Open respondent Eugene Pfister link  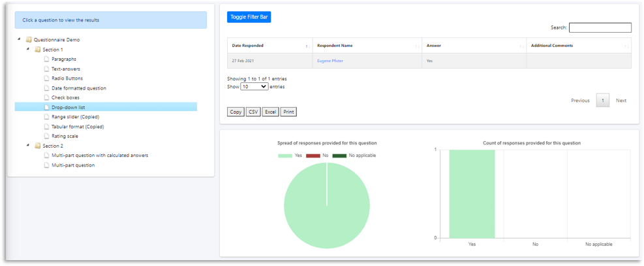pyautogui.click(x=330, y=61)
